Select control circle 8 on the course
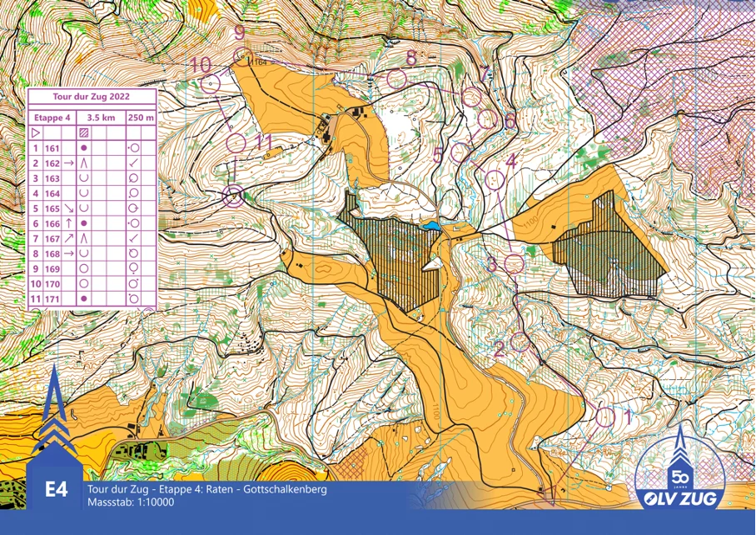The height and width of the screenshot is (535, 756). [395, 78]
